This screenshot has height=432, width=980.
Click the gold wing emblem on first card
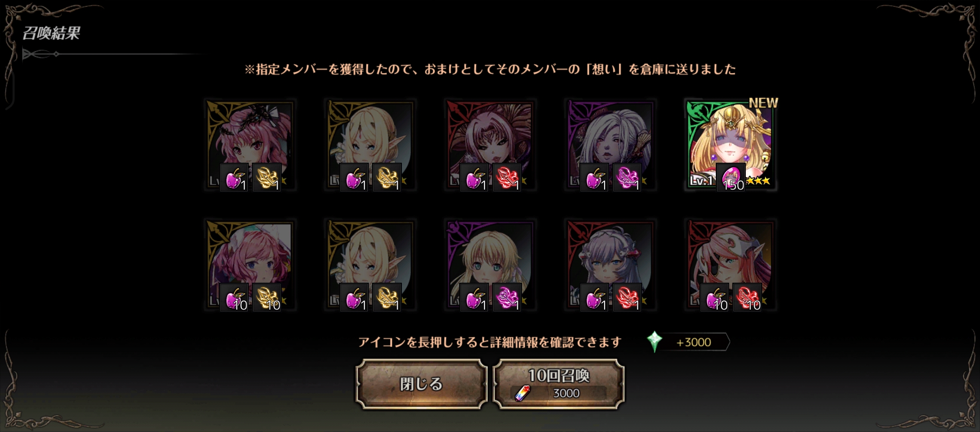[267, 177]
